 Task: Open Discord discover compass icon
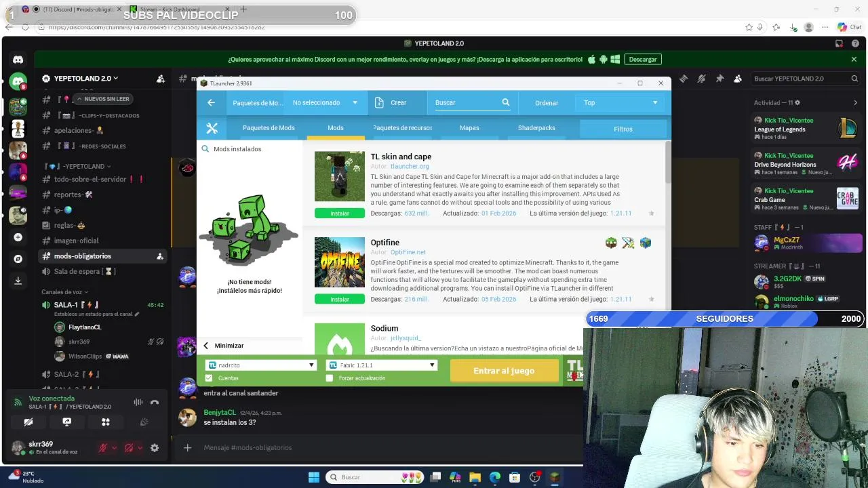[18, 259]
